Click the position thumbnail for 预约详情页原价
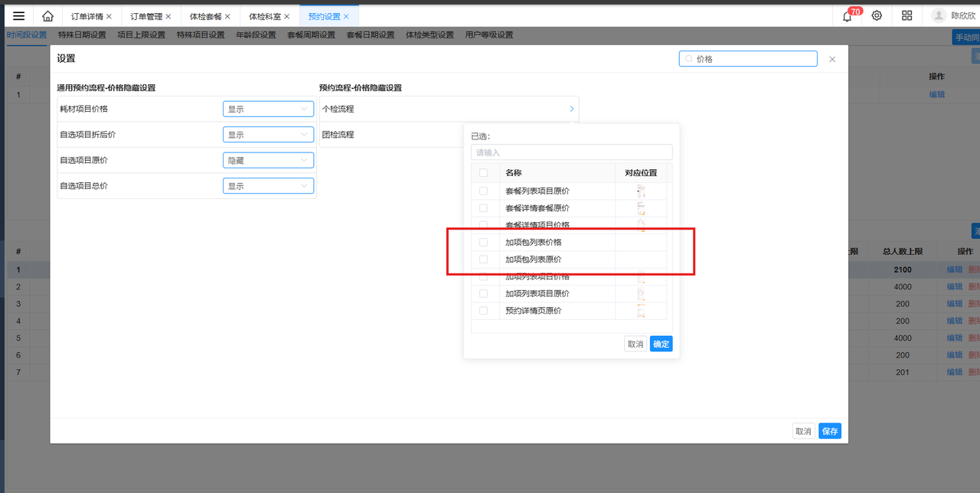The width and height of the screenshot is (980, 493). [641, 311]
